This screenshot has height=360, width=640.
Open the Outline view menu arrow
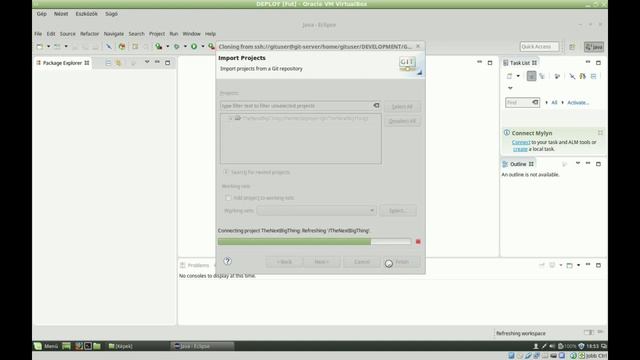point(578,164)
